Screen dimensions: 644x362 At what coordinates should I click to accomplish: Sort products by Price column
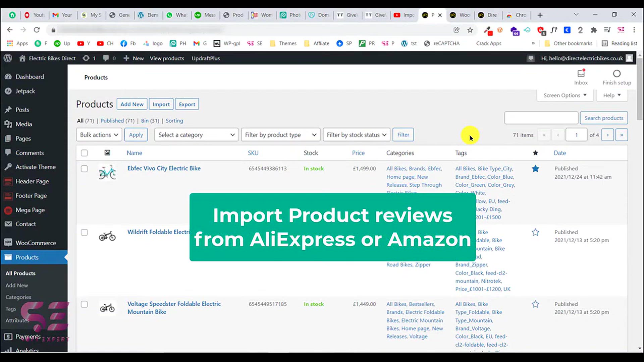tap(358, 153)
